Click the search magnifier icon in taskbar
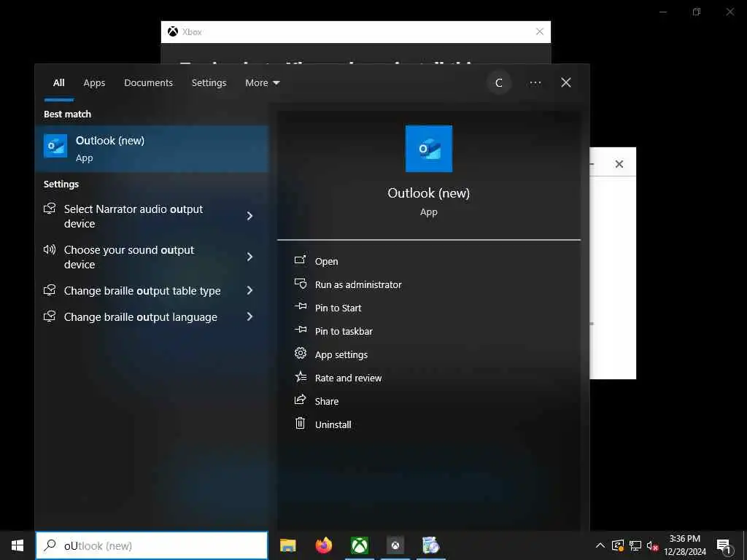Viewport: 747px width, 560px height. [50, 545]
